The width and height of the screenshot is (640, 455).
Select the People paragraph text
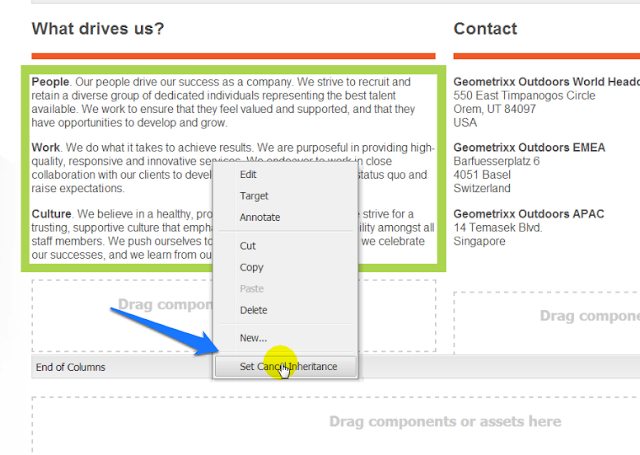pyautogui.click(x=223, y=102)
